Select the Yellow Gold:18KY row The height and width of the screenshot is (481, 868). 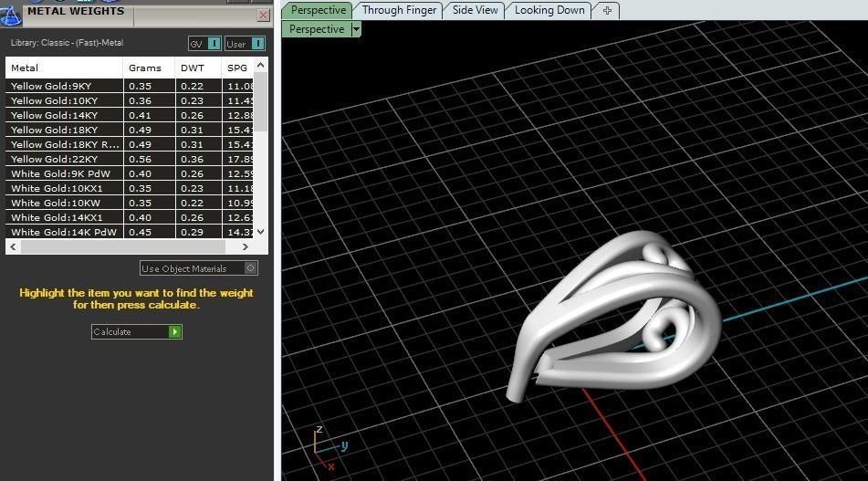130,130
